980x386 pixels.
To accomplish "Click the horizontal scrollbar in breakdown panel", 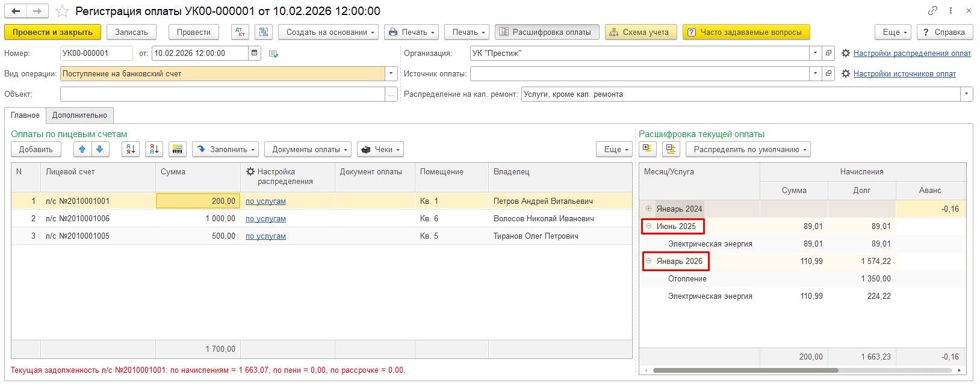I will pos(745,370).
